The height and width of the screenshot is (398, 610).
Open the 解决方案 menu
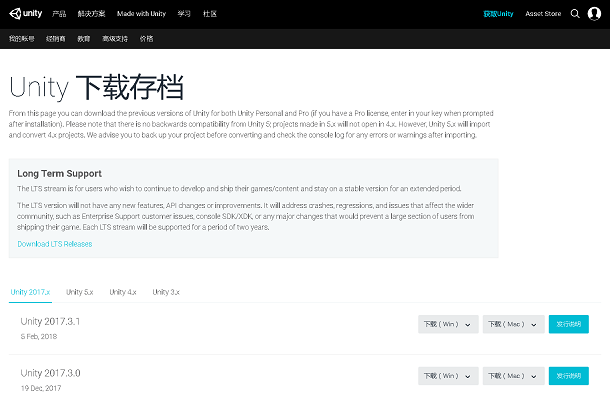91,14
